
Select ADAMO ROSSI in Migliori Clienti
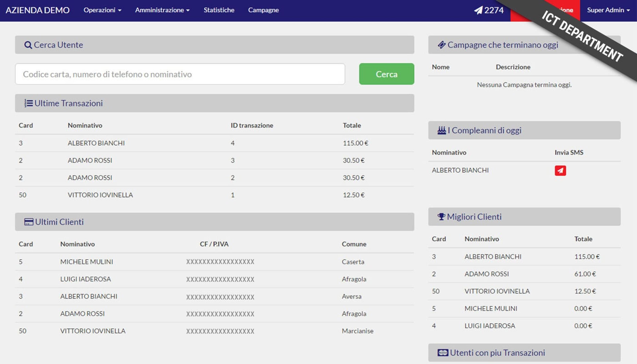coord(487,274)
